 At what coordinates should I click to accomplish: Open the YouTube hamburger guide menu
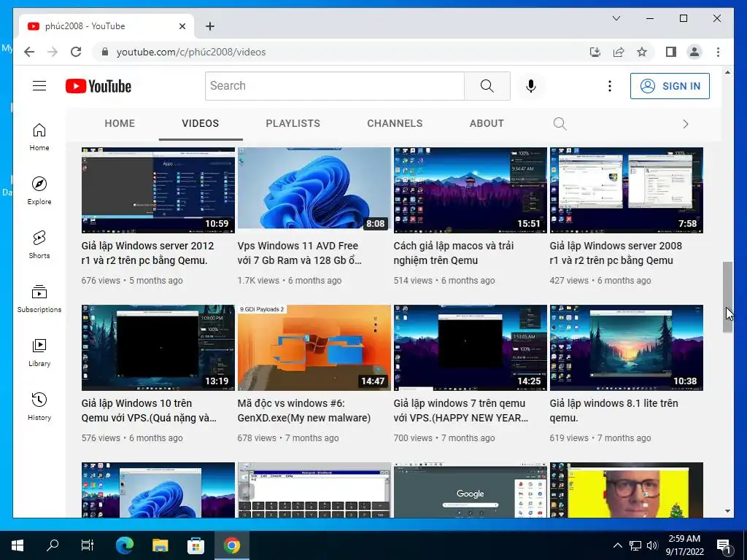pyautogui.click(x=39, y=86)
